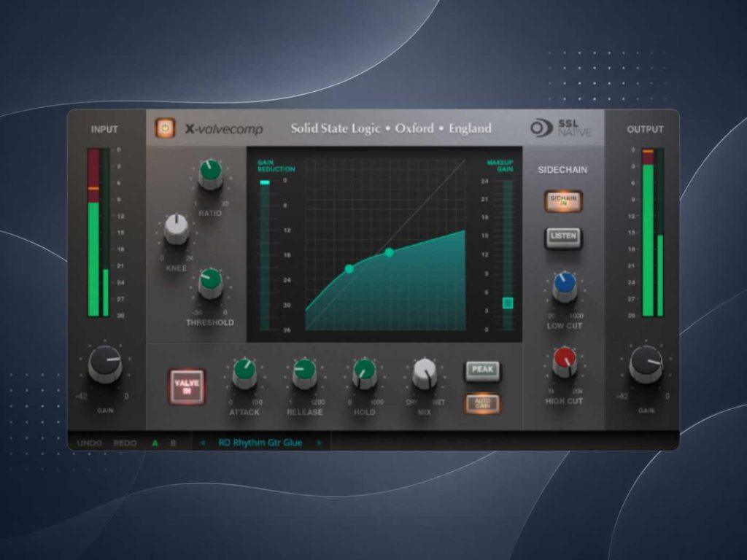Click the Gain Reduction meter
747x560 pixels.
pos(265,254)
